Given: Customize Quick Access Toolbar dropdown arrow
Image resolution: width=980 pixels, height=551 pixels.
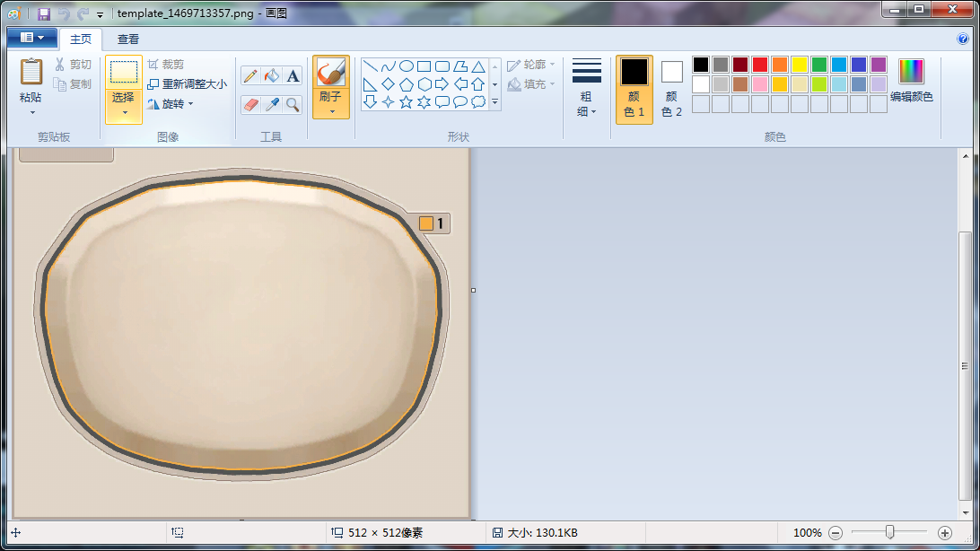Looking at the screenshot, I should (100, 14).
